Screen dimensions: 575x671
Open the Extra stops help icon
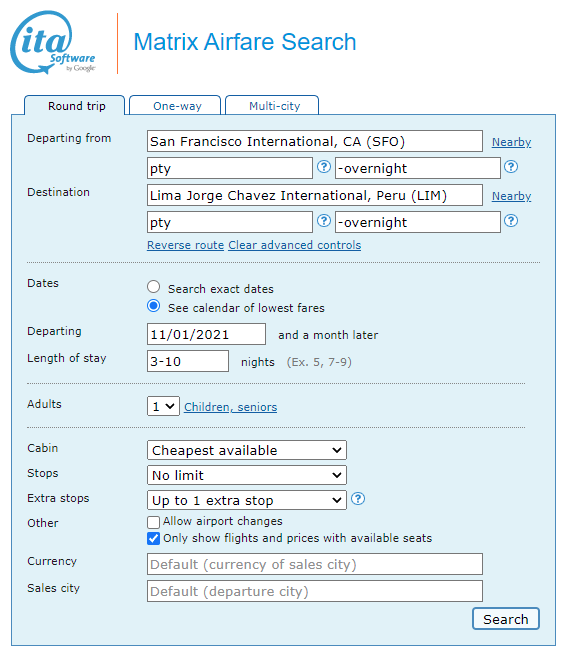(358, 499)
